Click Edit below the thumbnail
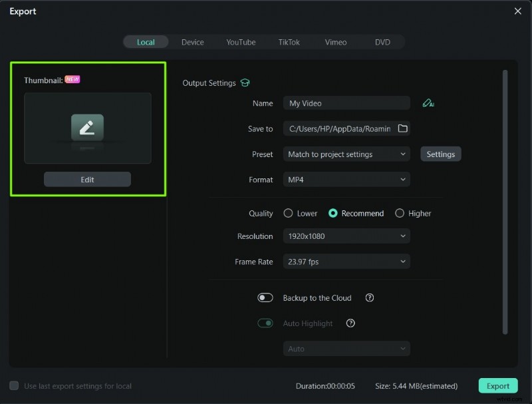The width and height of the screenshot is (532, 404). [87, 178]
